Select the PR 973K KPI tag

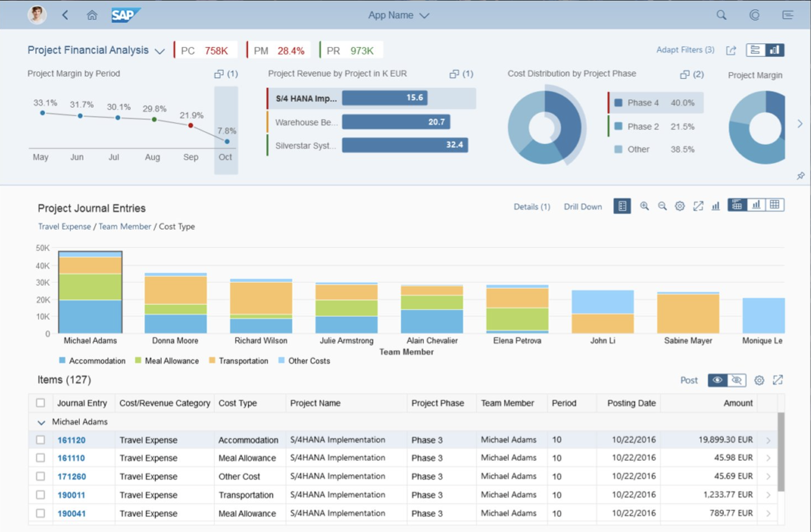(351, 51)
